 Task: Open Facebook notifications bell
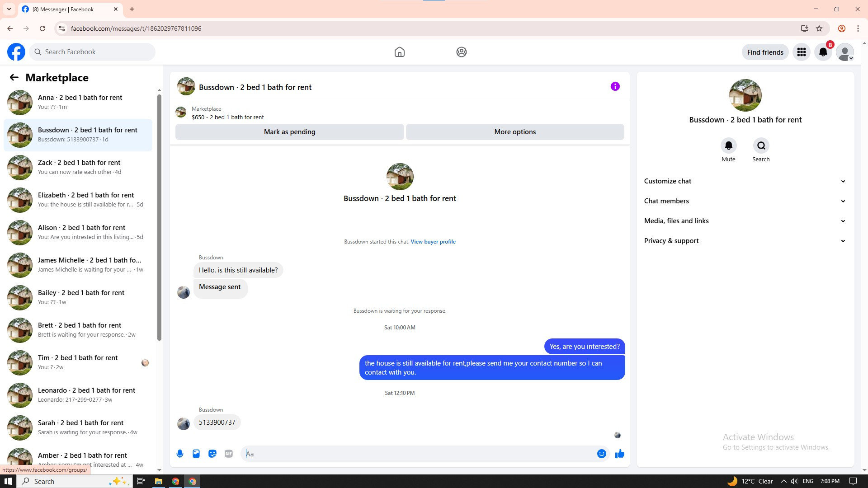point(823,52)
